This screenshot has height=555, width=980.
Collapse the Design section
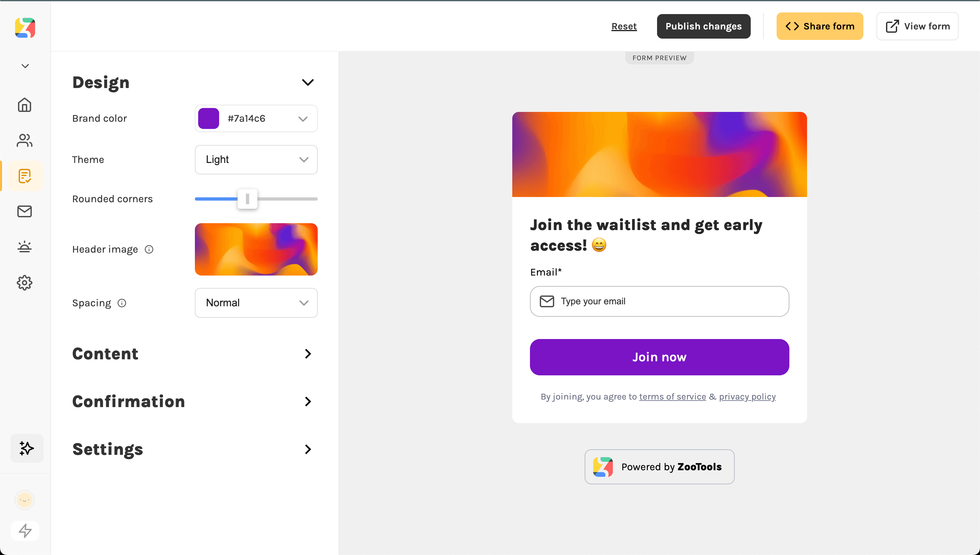pos(308,82)
